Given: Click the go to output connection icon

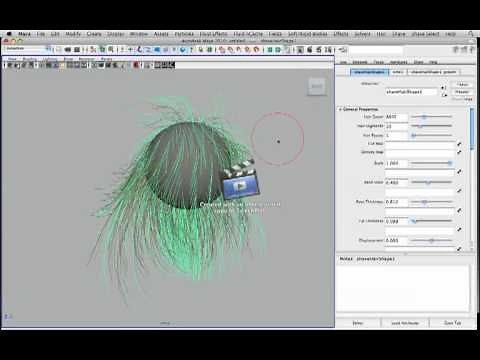Looking at the screenshot, I should pos(444,95).
